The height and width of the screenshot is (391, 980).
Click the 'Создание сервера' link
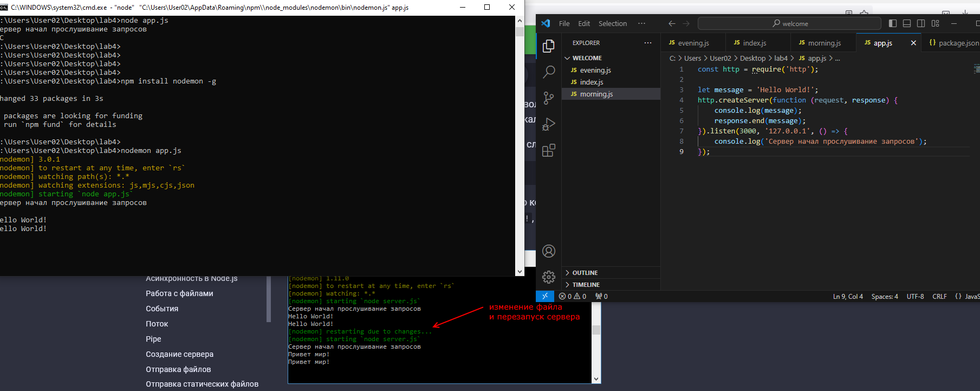pyautogui.click(x=179, y=354)
